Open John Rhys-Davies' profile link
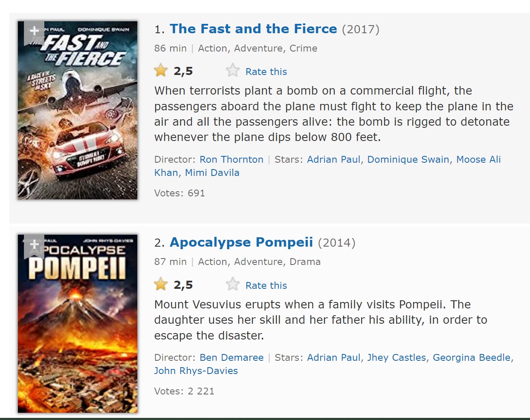 click(x=196, y=371)
